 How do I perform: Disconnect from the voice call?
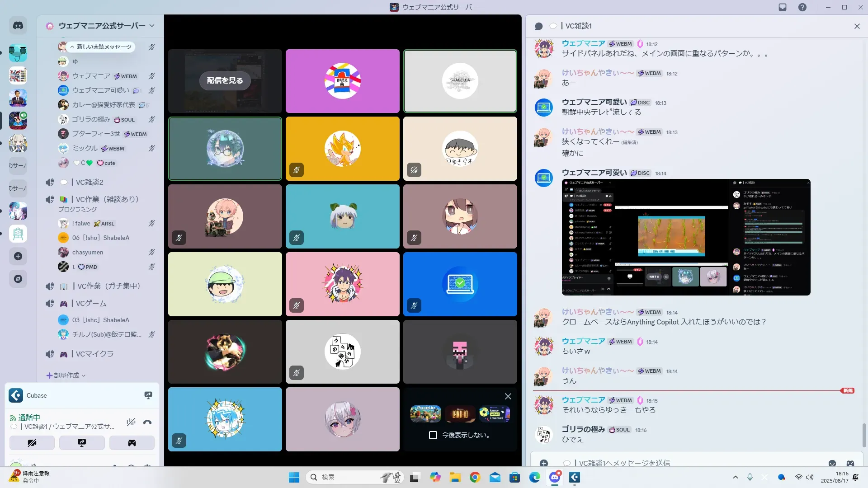click(x=147, y=422)
